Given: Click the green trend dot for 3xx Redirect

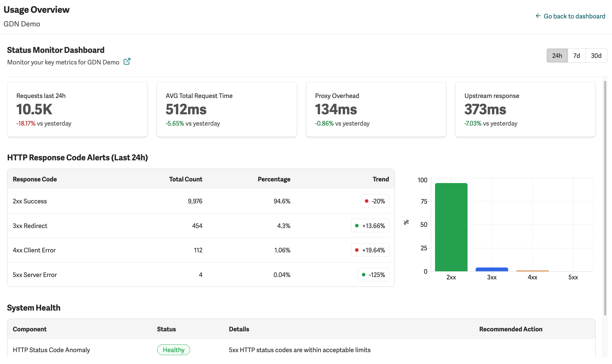Looking at the screenshot, I should [357, 226].
